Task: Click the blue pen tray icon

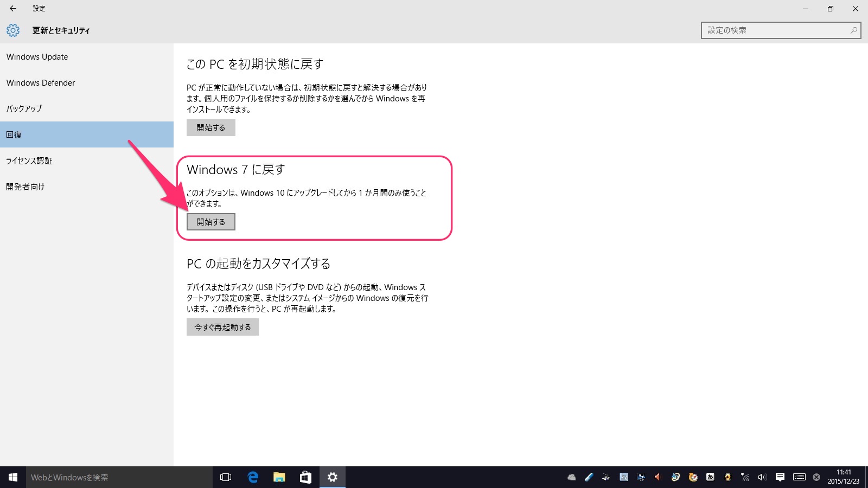Action: click(x=589, y=477)
